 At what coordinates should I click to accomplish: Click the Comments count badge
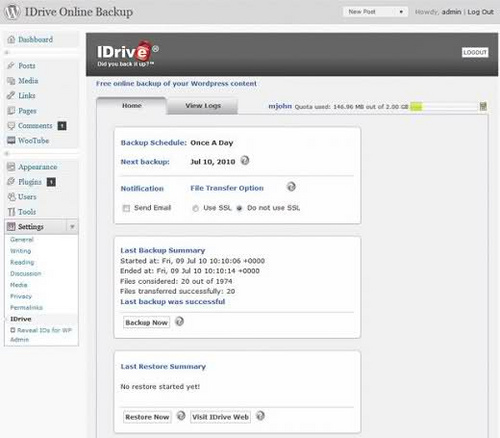(62, 126)
